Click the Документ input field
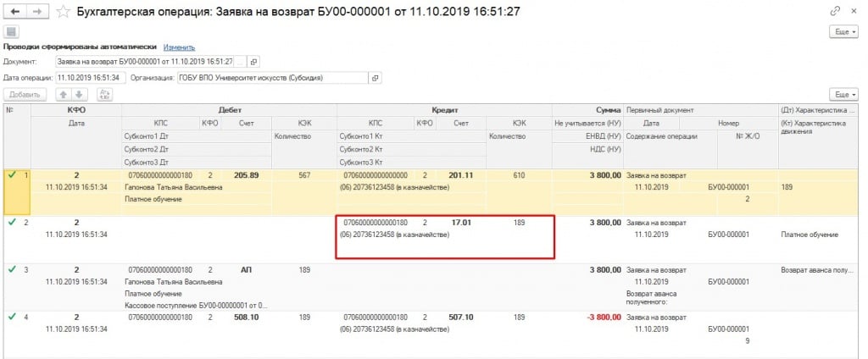 (145, 62)
